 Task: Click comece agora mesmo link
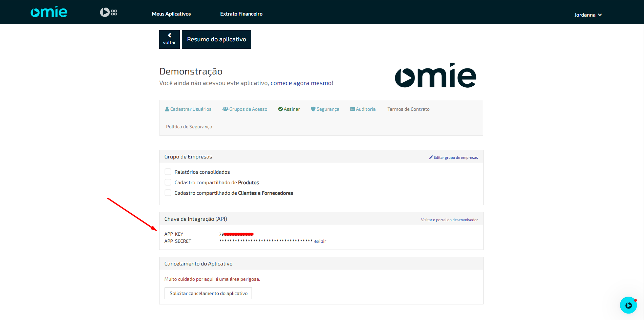[x=301, y=83]
